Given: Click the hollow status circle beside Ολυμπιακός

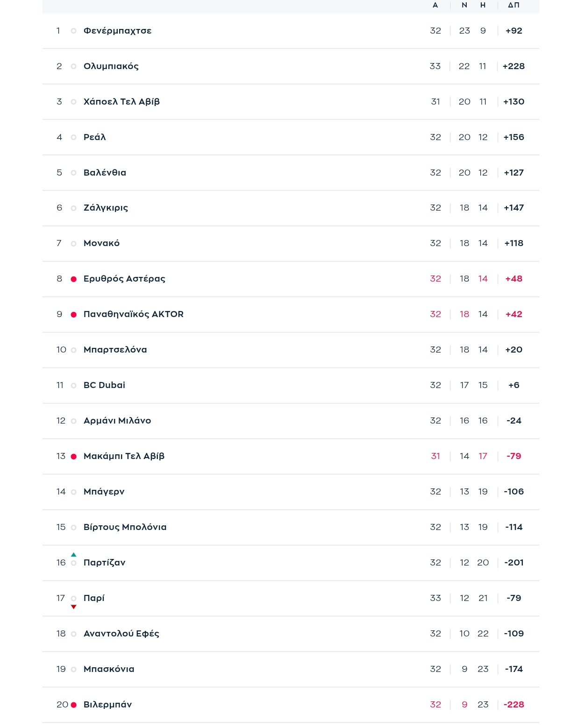Looking at the screenshot, I should (x=73, y=66).
